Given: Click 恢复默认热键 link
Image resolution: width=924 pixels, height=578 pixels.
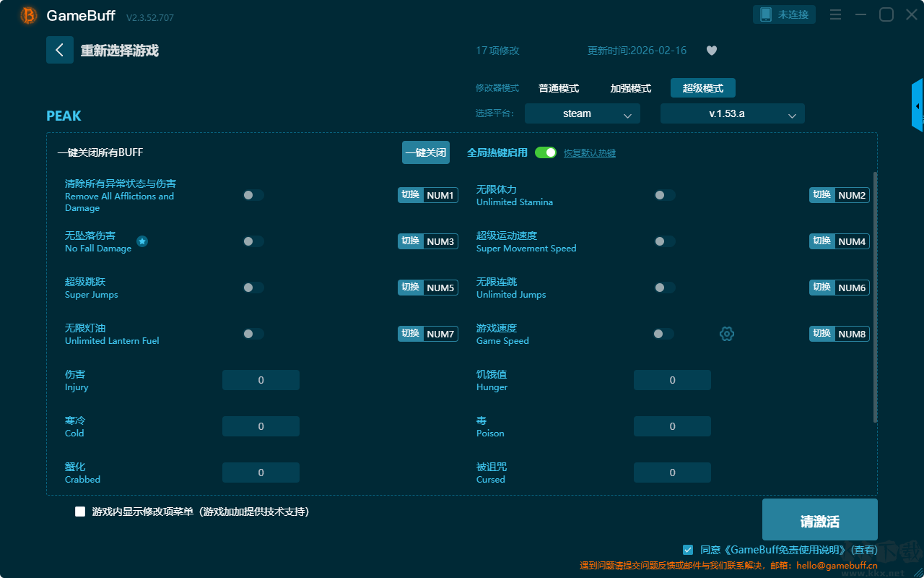Looking at the screenshot, I should pos(590,153).
